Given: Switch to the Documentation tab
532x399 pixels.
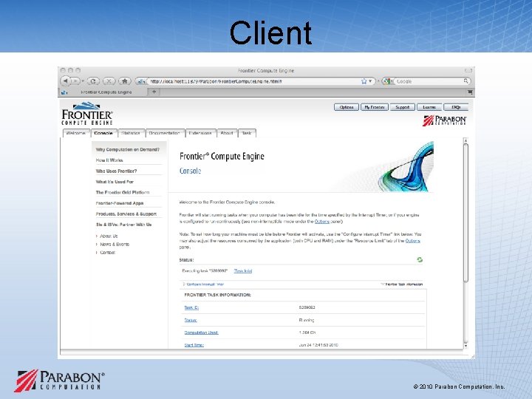Looking at the screenshot, I should (x=165, y=133).
